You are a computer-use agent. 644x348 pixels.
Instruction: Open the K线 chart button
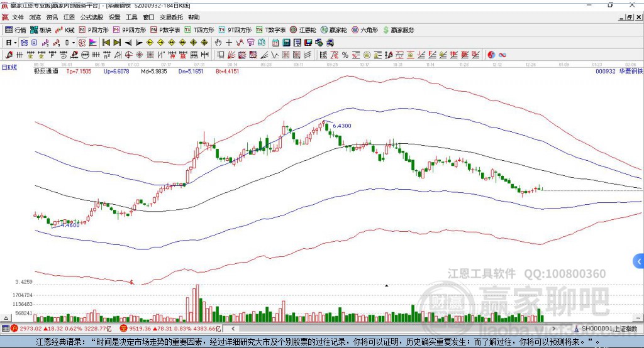(65, 30)
